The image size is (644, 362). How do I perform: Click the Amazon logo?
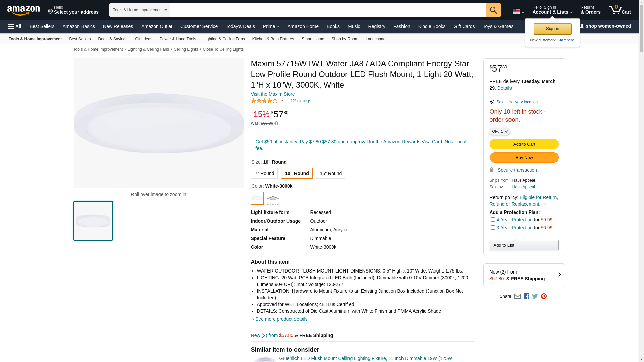pos(23,10)
